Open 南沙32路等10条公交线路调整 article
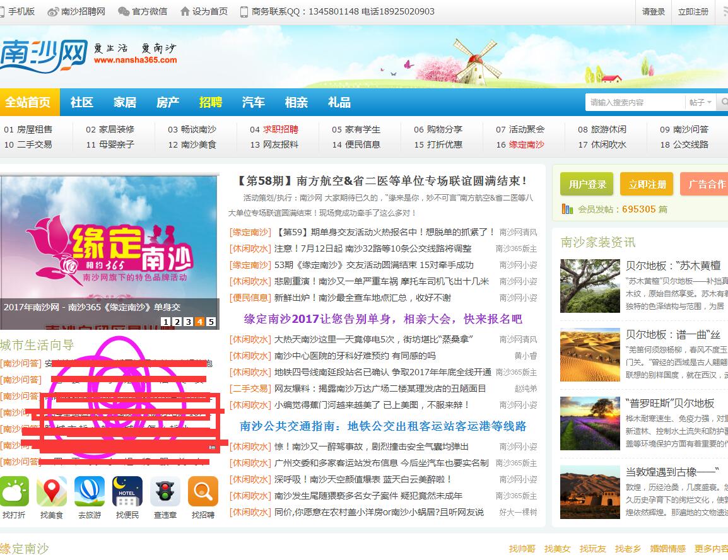The height and width of the screenshot is (560, 728). 373,248
